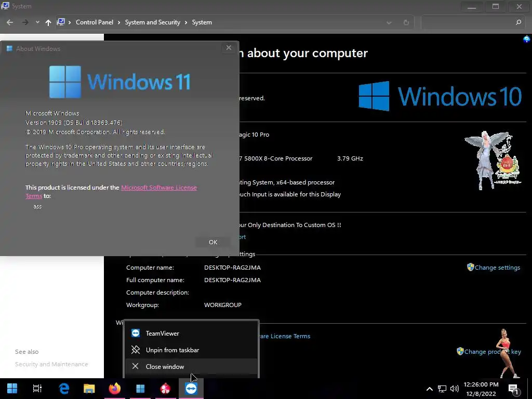This screenshot has width=532, height=399.
Task: Choose Unpin from taskbar
Action: 191,350
